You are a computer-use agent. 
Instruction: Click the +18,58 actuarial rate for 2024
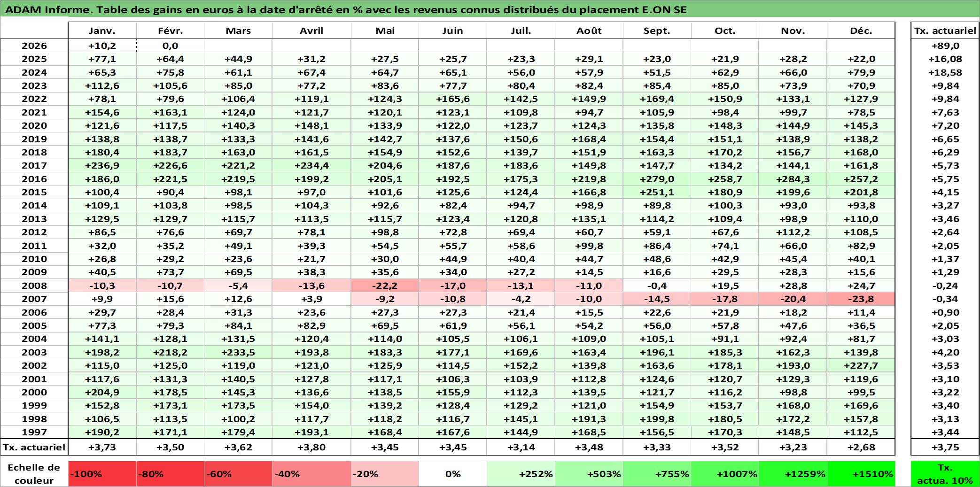point(945,72)
